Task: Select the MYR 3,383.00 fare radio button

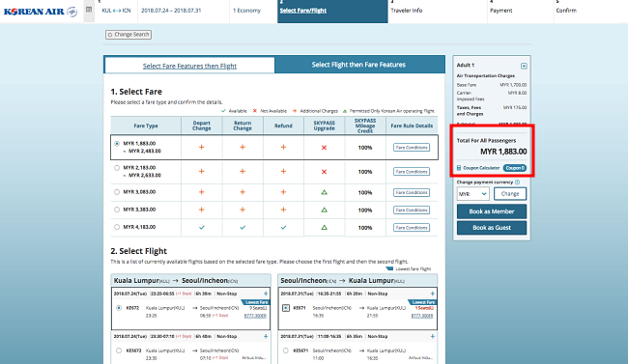Action: pos(117,210)
